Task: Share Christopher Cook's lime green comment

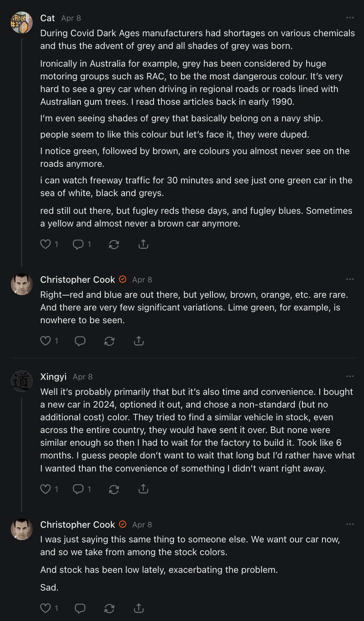Action: coord(139,341)
